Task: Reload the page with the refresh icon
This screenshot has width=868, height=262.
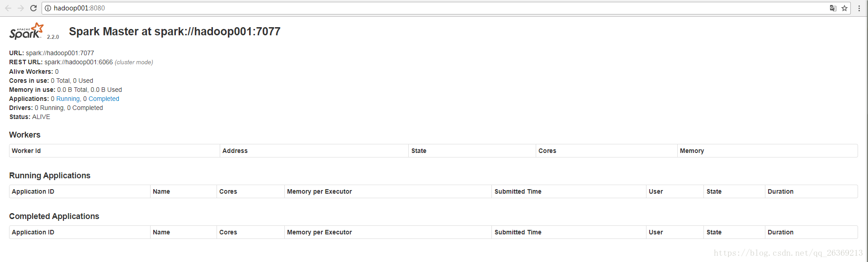Action: 33,8
